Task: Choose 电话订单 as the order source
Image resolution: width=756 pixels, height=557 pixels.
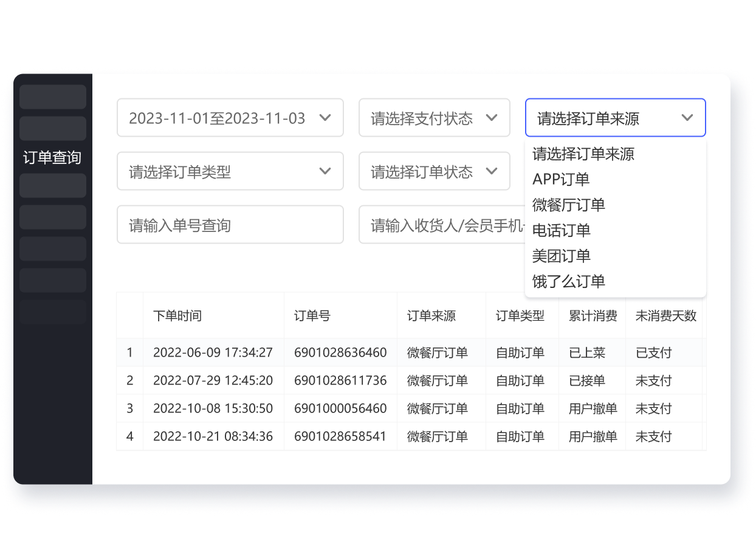Action: [x=561, y=230]
